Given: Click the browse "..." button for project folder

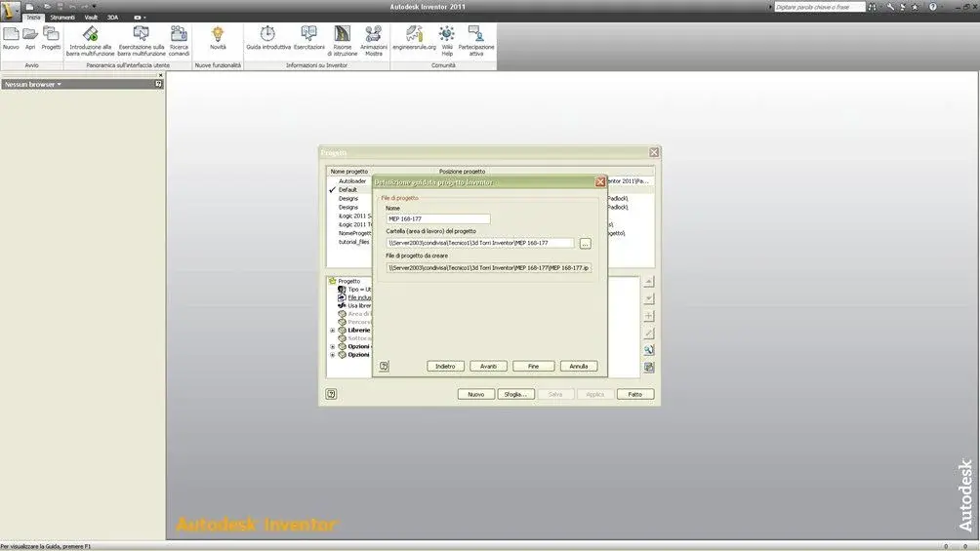Looking at the screenshot, I should click(585, 244).
